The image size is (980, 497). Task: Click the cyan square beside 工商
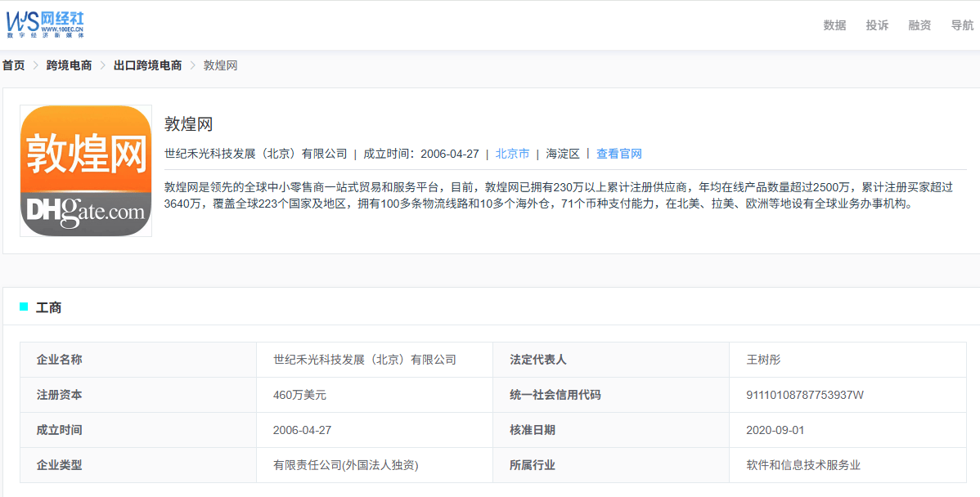(24, 307)
